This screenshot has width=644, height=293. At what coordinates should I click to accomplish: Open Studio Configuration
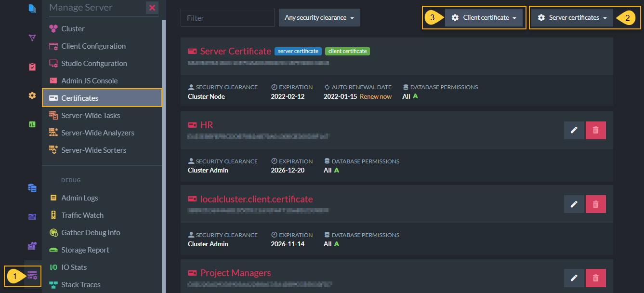click(102, 64)
